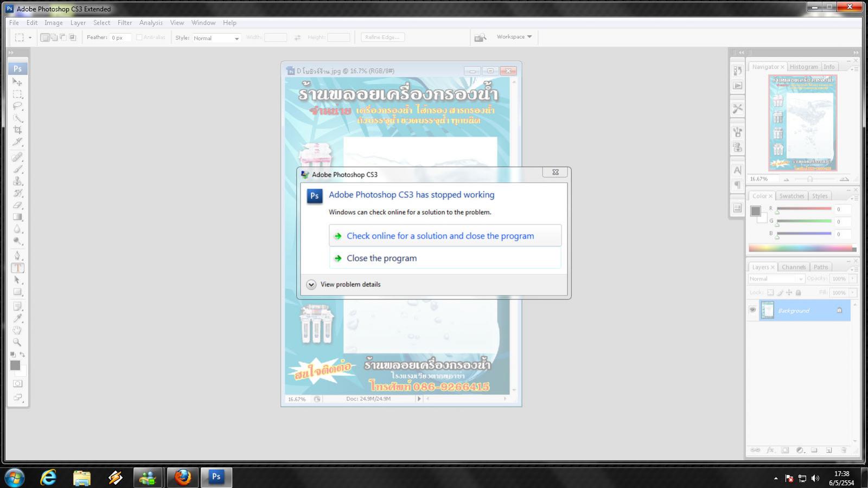
Task: Click the foreground color swatch in toolbox
Action: point(15,365)
